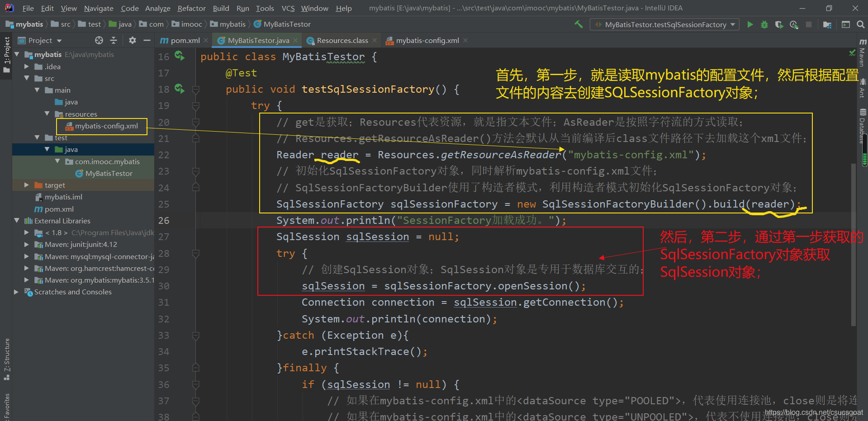Image resolution: width=868 pixels, height=421 pixels.
Task: Toggle the 1: Project tool window stripe button
Action: [x=6, y=55]
